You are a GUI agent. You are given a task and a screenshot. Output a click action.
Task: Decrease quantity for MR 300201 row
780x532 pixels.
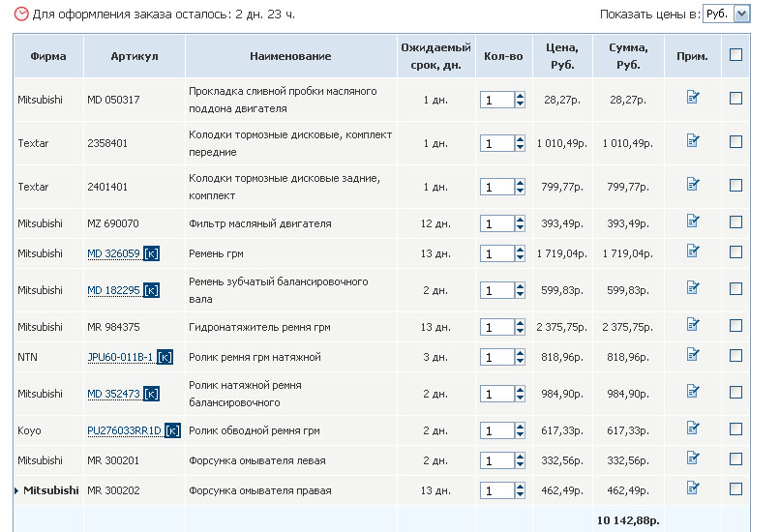[520, 465]
